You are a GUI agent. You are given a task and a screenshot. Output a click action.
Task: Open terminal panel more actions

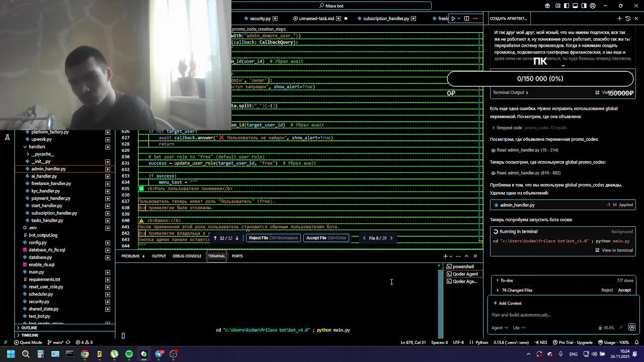458,256
